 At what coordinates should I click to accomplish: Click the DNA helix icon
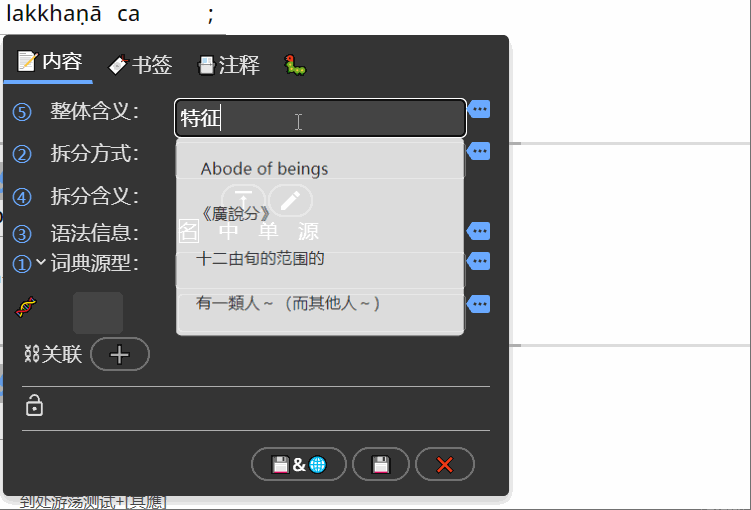click(26, 307)
